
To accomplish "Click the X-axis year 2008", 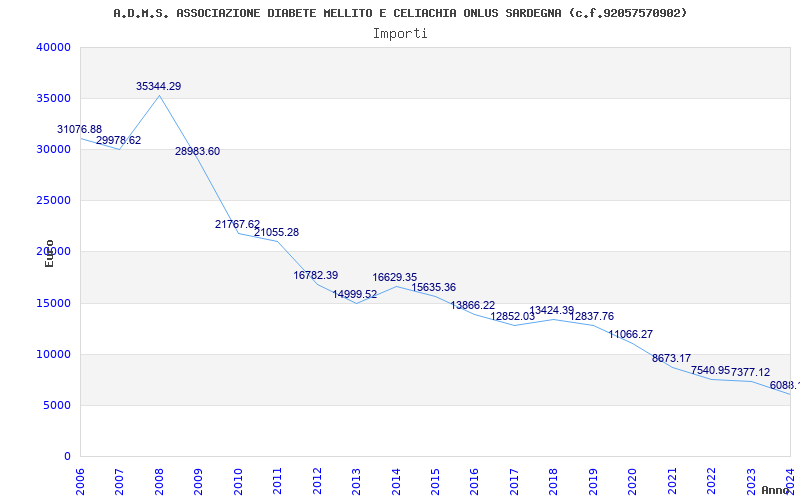I will pos(159,481).
